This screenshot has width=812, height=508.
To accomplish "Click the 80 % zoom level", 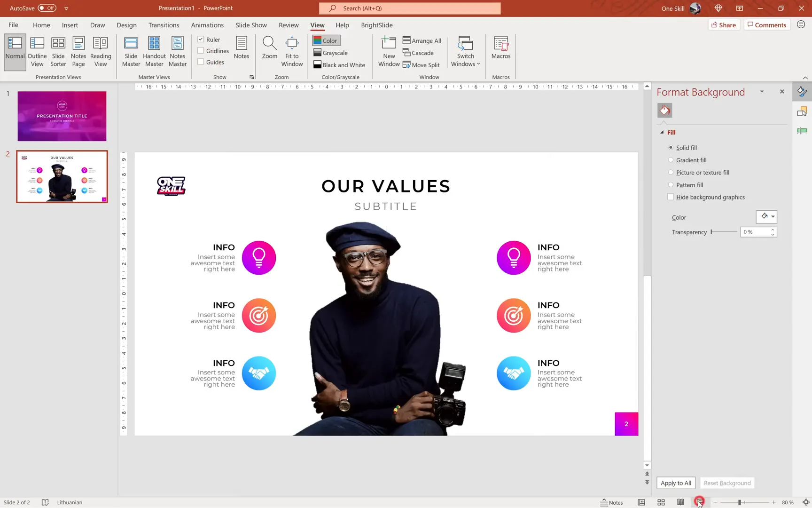I will 788,502.
